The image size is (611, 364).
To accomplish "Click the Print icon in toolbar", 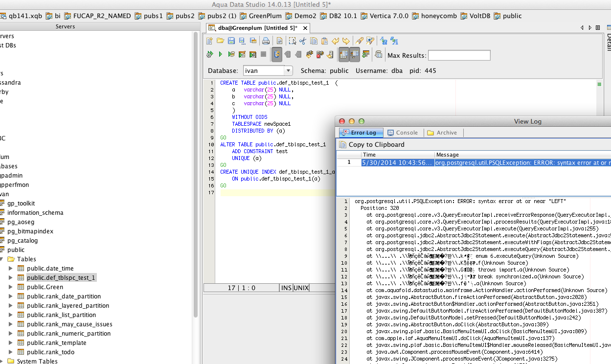I will [x=266, y=41].
